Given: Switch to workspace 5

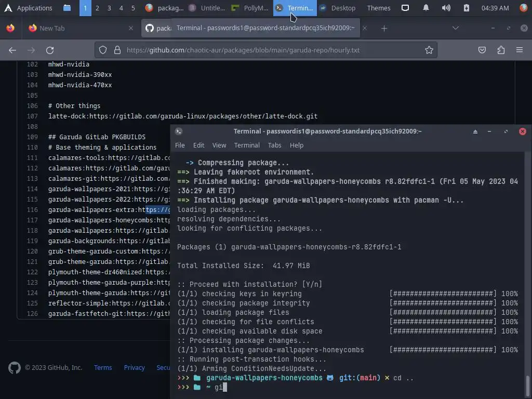Looking at the screenshot, I should [133, 8].
